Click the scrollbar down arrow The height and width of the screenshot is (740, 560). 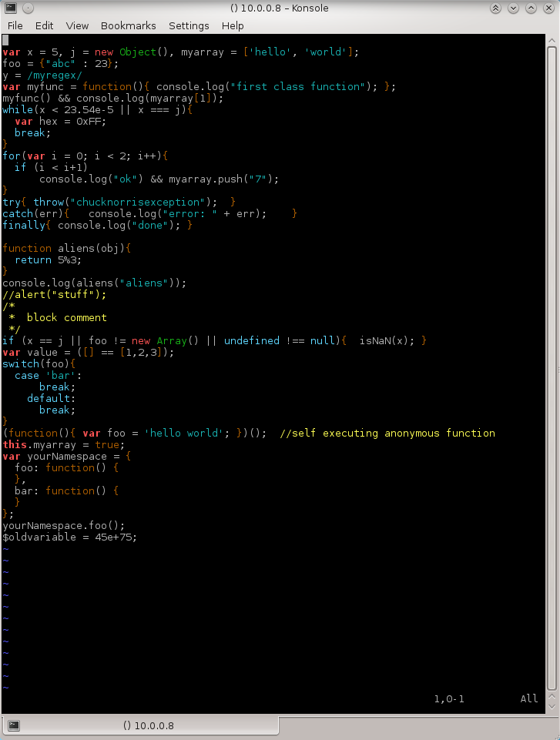tap(552, 706)
